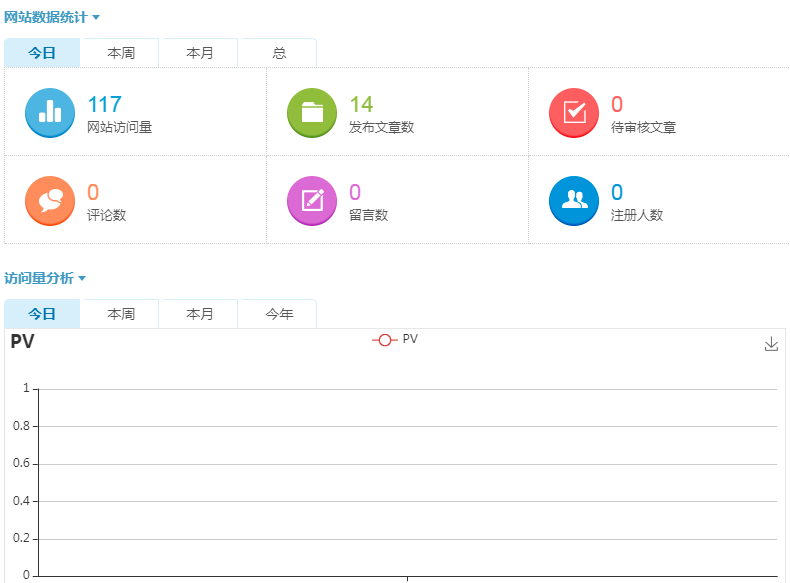Select 今日 tab in site statistics

click(42, 53)
